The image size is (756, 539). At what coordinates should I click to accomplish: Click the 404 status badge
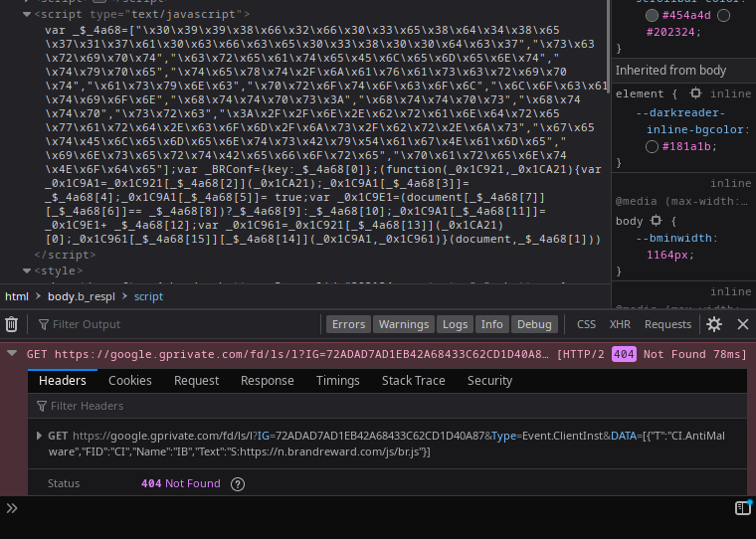(x=624, y=354)
